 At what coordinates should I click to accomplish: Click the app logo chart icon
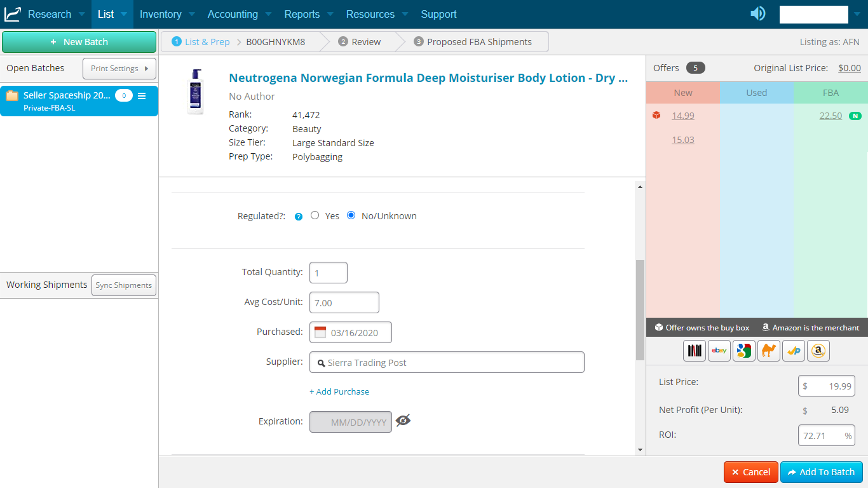coord(13,13)
